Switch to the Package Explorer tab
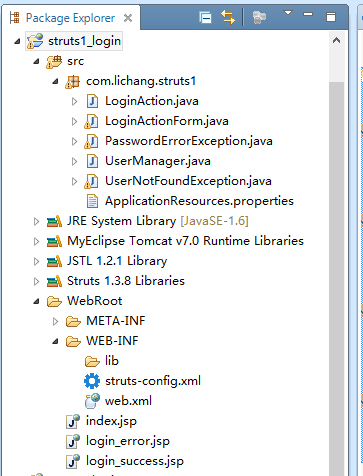The height and width of the screenshot is (476, 363). click(70, 18)
